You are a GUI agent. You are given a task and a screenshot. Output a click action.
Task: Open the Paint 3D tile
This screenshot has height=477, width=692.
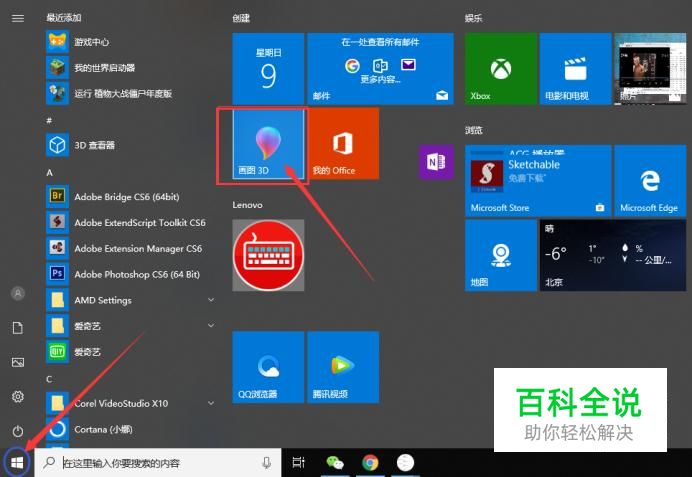pos(268,144)
